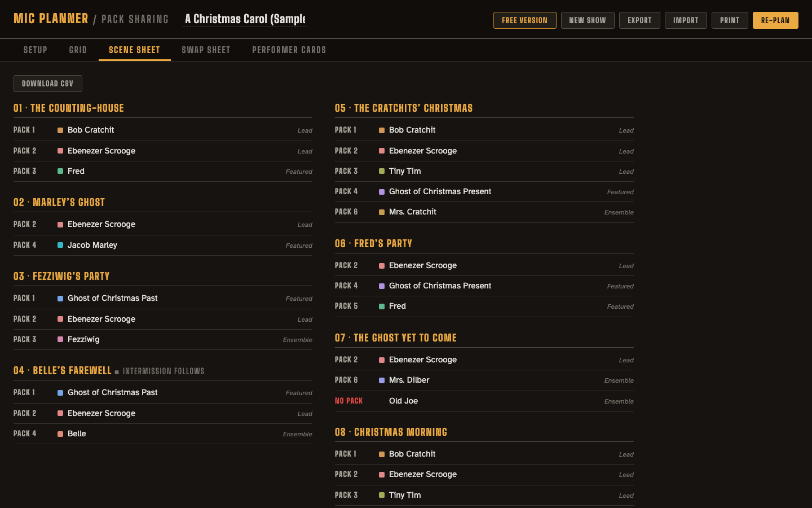Click the Import button
This screenshot has width=812, height=508.
pyautogui.click(x=686, y=20)
